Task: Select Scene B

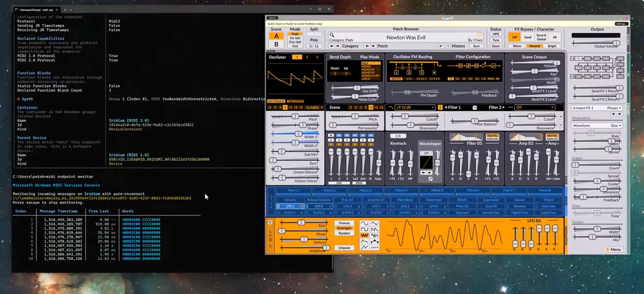Action: [276, 44]
